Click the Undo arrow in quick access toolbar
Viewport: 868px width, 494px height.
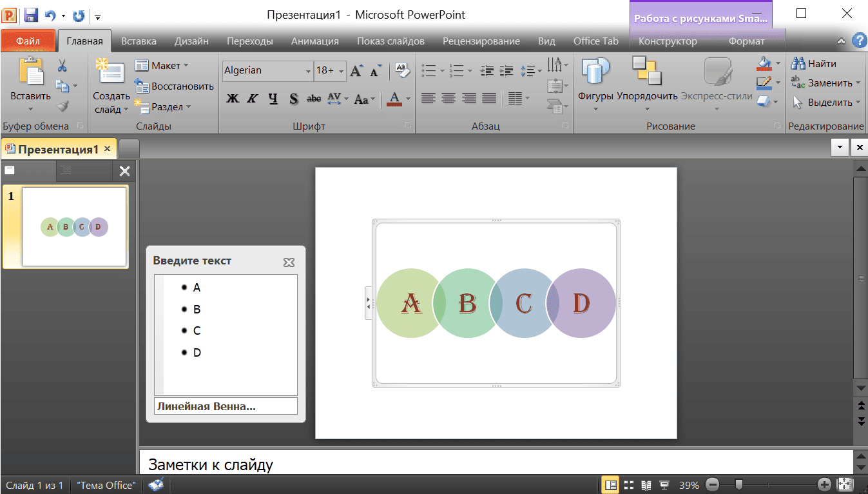(50, 15)
